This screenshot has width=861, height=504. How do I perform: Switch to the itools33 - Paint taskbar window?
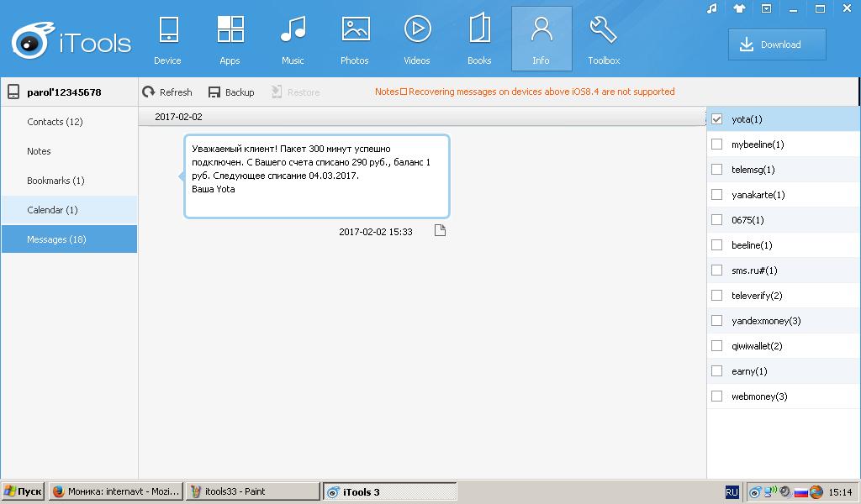point(253,491)
